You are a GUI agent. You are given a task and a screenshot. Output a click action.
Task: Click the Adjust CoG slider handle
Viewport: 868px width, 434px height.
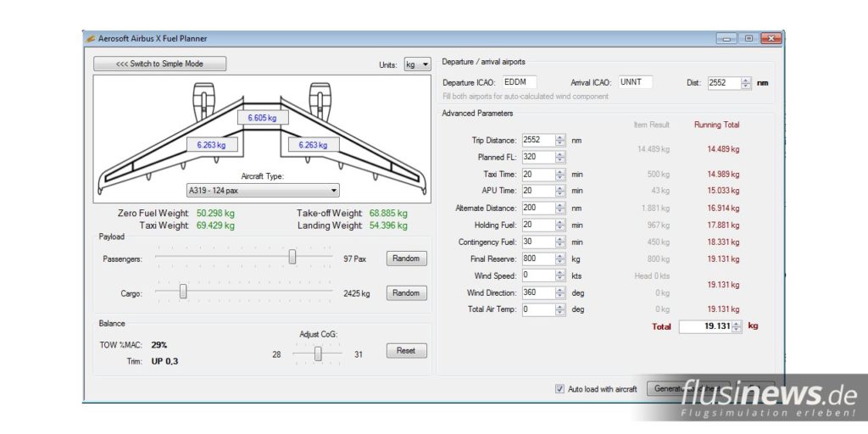(x=318, y=354)
